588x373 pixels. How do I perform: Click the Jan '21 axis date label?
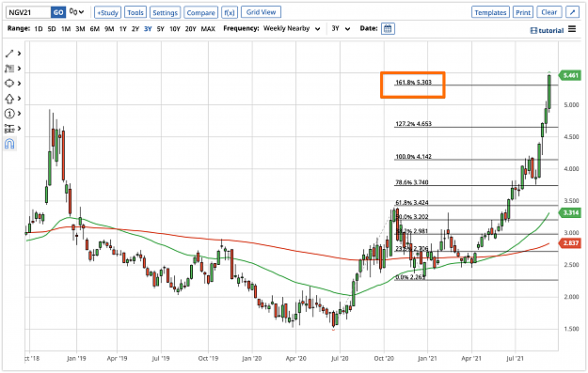coord(427,358)
